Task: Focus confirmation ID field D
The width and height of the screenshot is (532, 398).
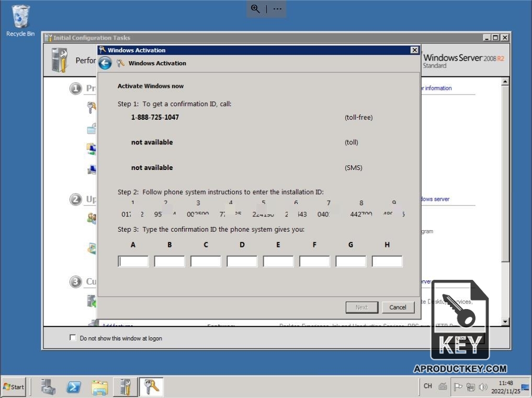Action: click(242, 261)
